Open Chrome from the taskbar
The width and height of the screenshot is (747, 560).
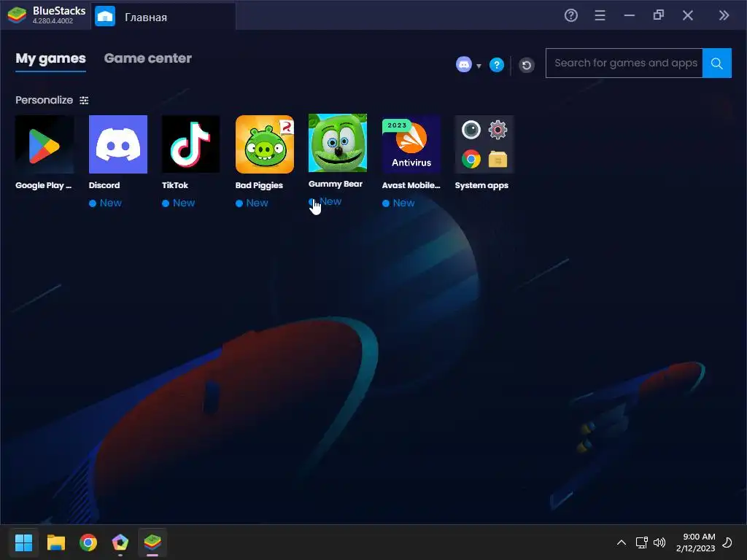pyautogui.click(x=88, y=542)
